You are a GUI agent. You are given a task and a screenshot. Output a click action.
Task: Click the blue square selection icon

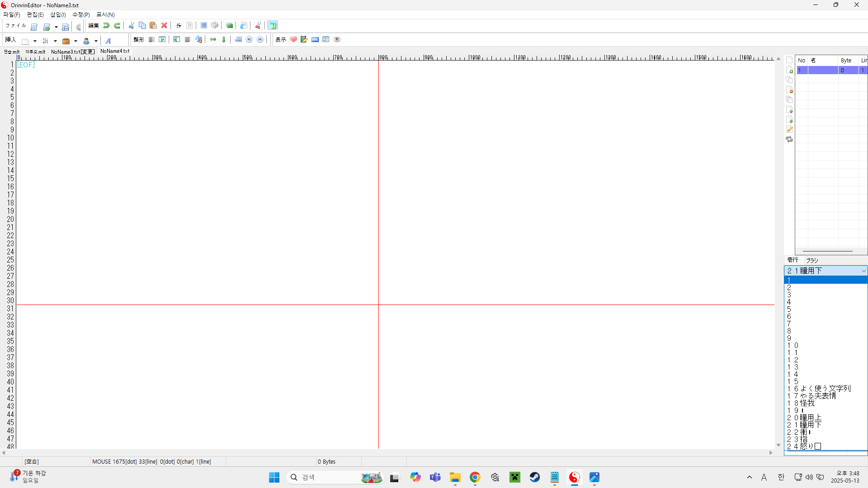(204, 26)
